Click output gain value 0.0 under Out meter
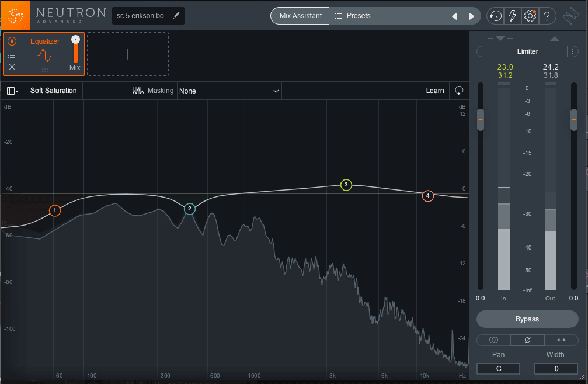Screen dimensions: 588x384 point(574,299)
